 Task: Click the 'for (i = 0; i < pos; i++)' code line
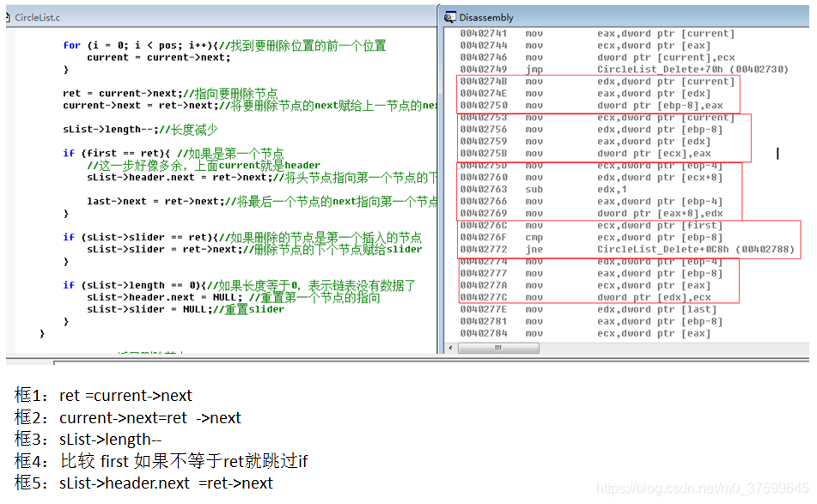coord(224,46)
